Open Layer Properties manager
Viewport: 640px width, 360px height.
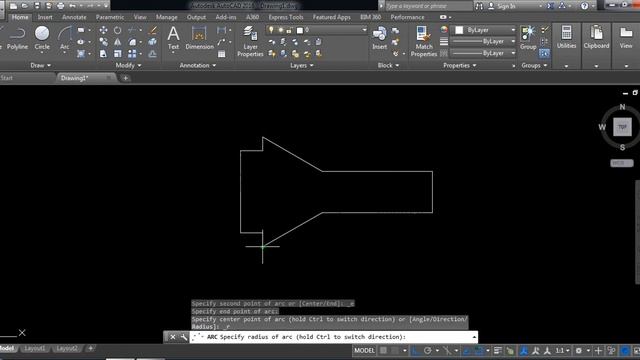[250, 41]
